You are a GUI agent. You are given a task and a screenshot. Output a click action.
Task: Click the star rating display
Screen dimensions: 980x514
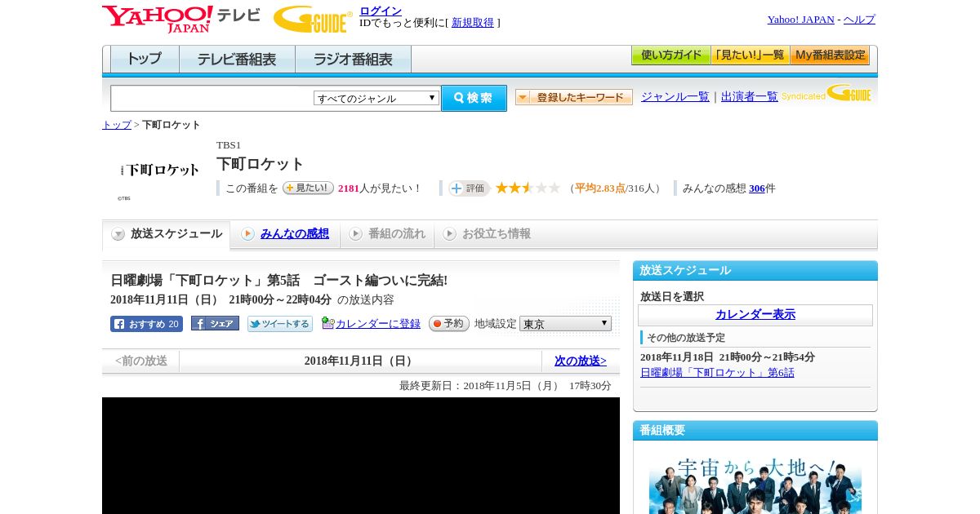(528, 188)
